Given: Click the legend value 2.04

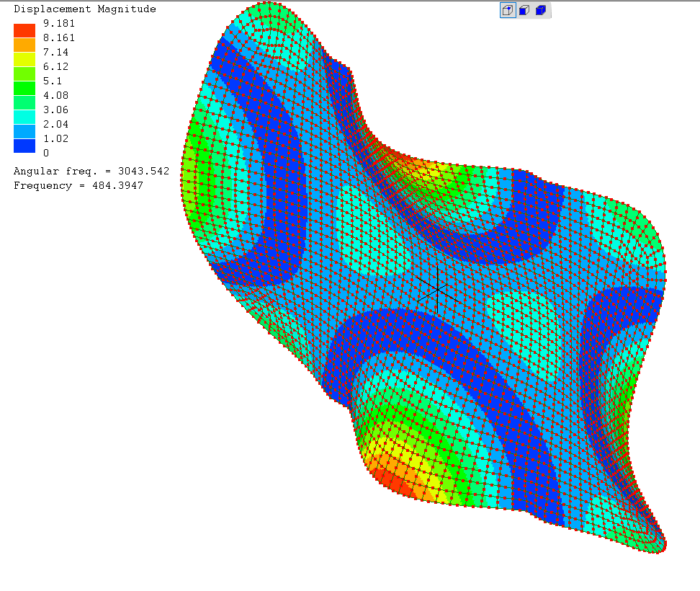Looking at the screenshot, I should coord(55,124).
